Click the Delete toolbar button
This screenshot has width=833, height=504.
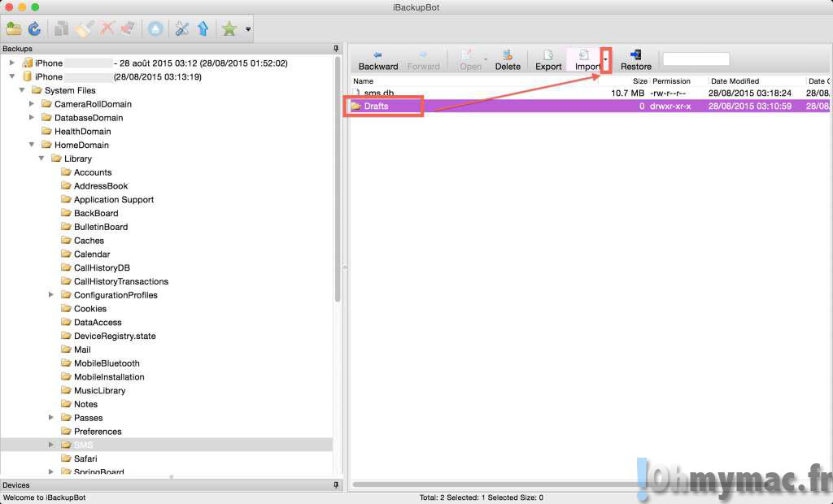point(508,60)
